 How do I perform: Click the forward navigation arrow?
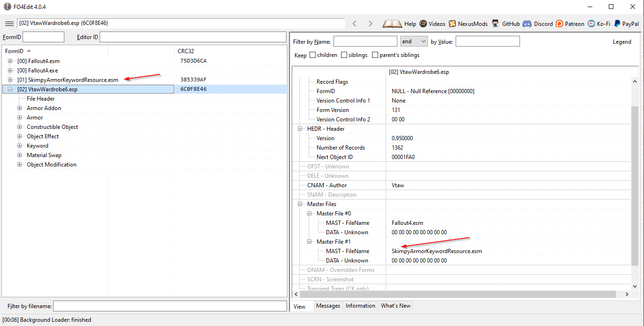pos(370,24)
